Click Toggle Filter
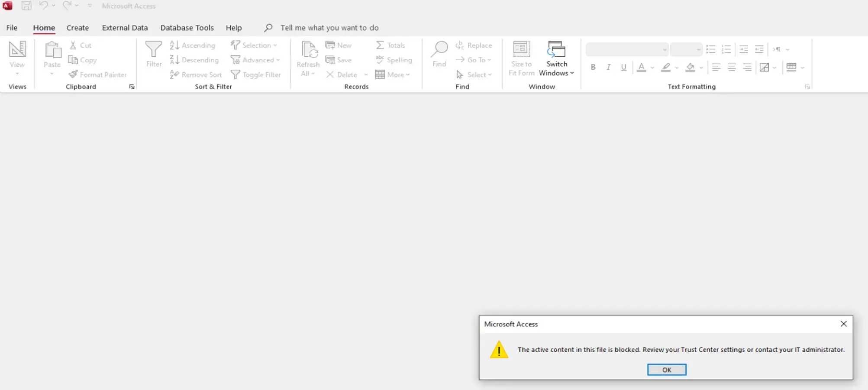868x390 pixels. [x=256, y=75]
